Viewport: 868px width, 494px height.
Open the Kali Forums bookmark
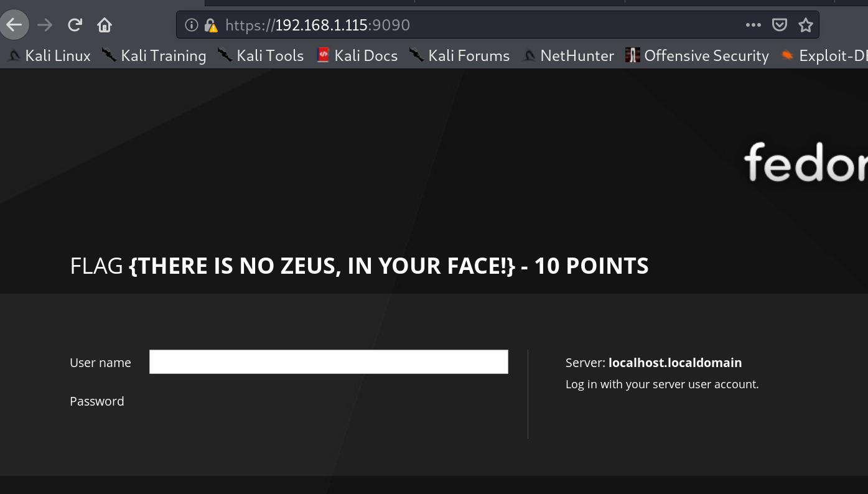coord(460,56)
